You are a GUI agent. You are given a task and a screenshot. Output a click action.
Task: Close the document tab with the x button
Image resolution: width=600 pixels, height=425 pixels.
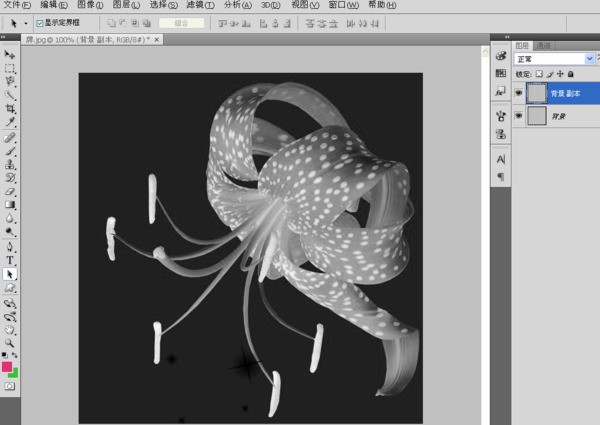click(x=156, y=37)
